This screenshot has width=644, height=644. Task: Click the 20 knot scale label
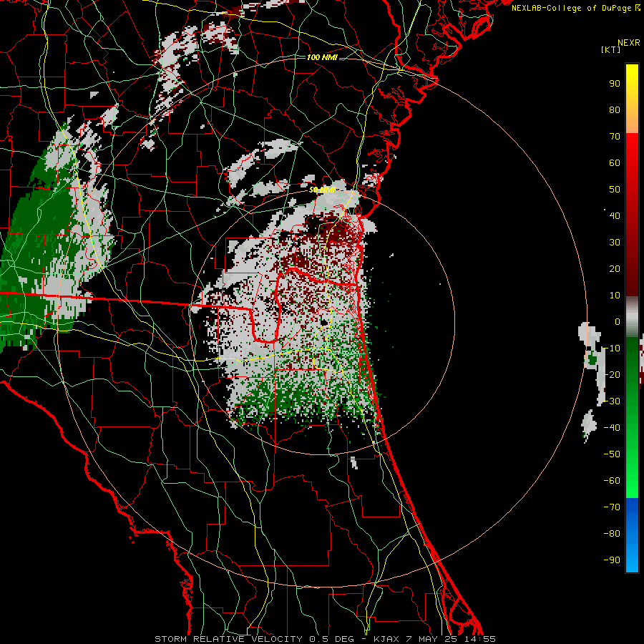pyautogui.click(x=615, y=269)
